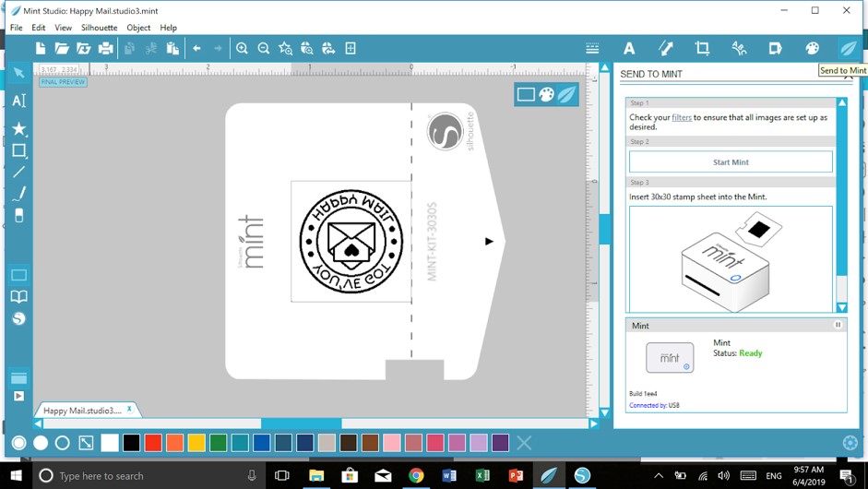
Task: Pick the green color swatch
Action: click(x=218, y=443)
